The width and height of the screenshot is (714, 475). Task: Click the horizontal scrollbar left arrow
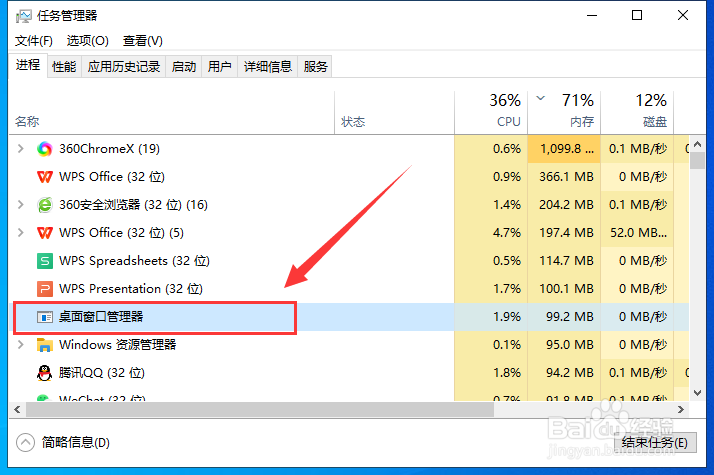click(x=17, y=409)
